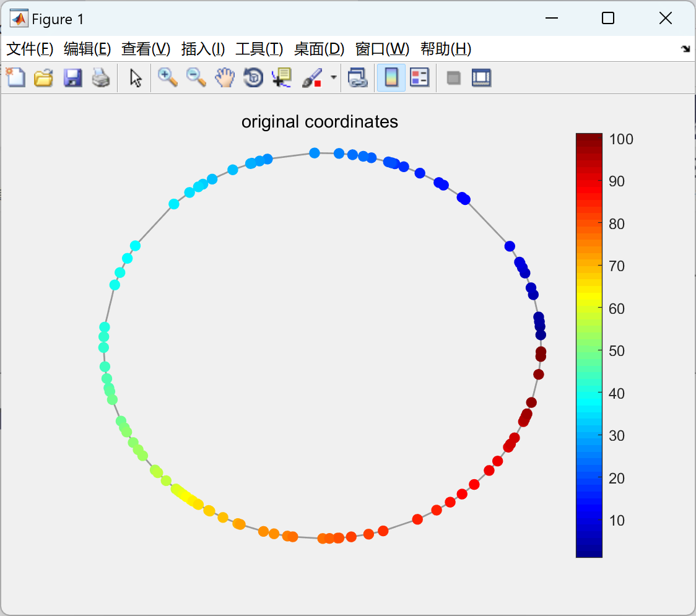Select the Brush data tool
The height and width of the screenshot is (616, 696).
[312, 77]
